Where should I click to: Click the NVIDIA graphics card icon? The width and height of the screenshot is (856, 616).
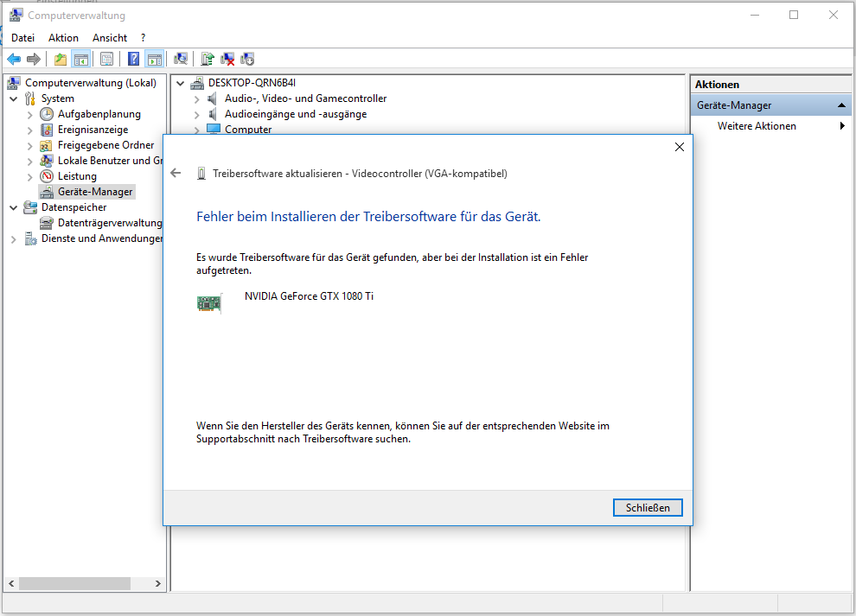[209, 303]
